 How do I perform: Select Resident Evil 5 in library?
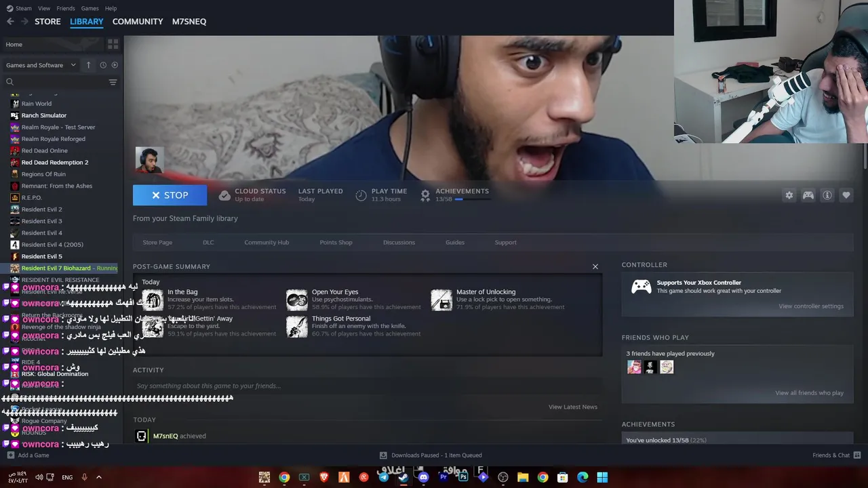(41, 256)
